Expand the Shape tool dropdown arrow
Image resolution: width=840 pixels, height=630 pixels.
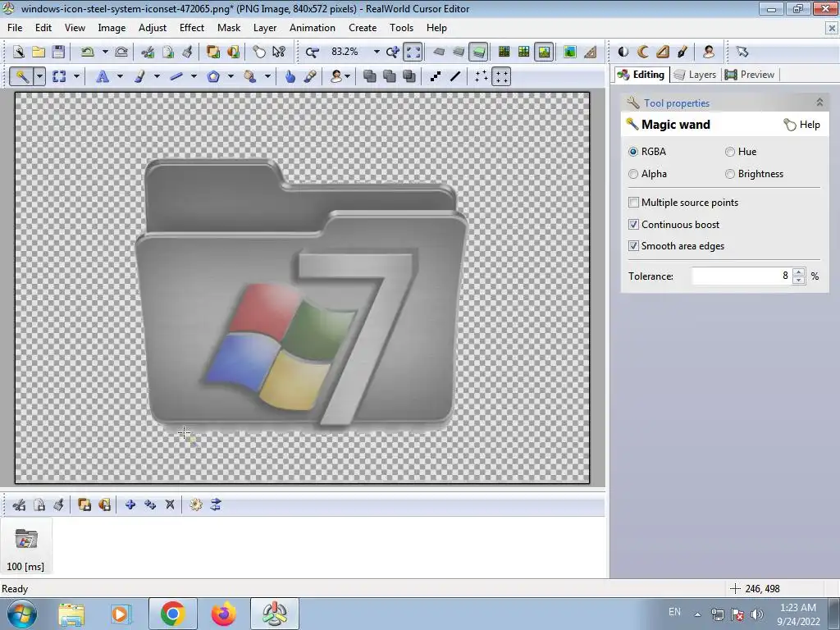(231, 76)
